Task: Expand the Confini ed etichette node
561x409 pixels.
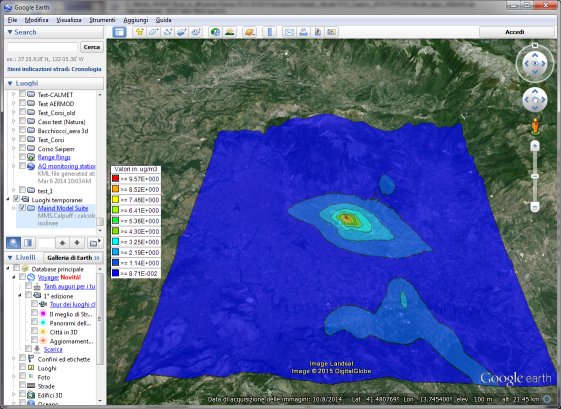Action: (x=14, y=359)
